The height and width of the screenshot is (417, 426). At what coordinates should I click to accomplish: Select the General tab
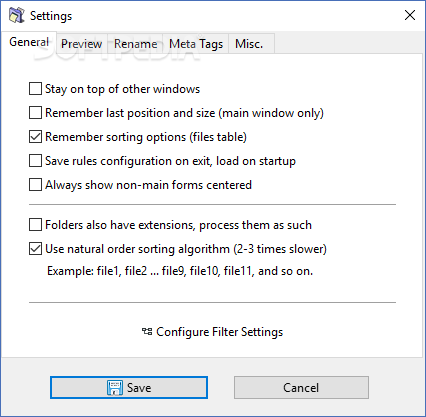click(x=29, y=42)
